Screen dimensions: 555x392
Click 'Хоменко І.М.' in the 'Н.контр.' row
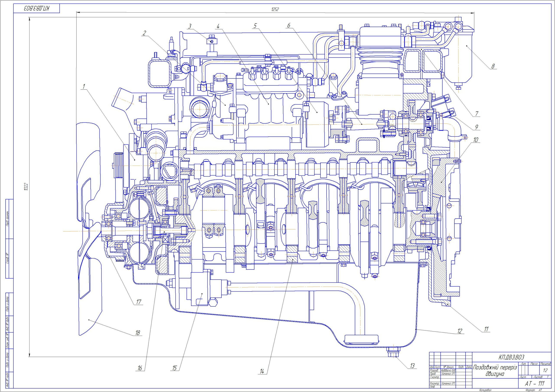448,384
